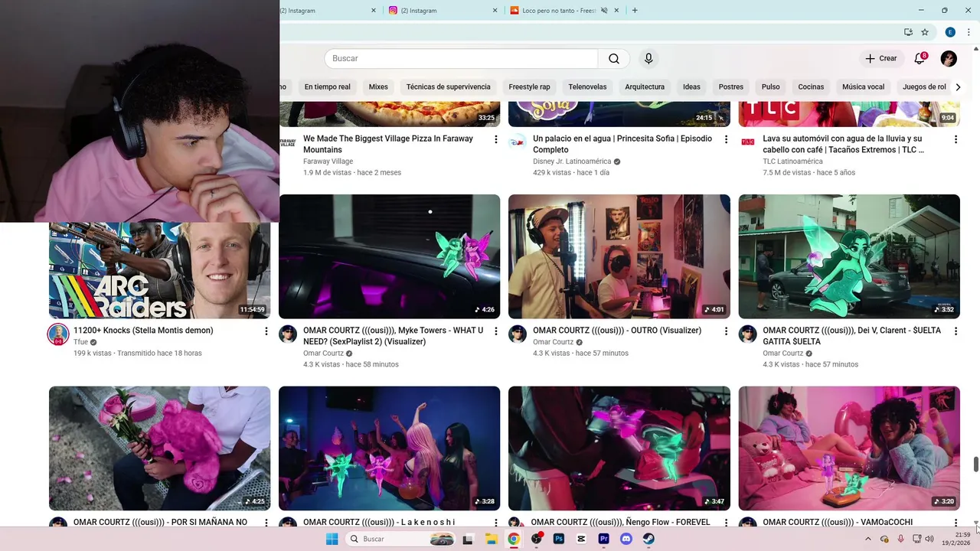The image size is (980, 551).
Task: Open options for 11200+ Knocks video
Action: 266,331
